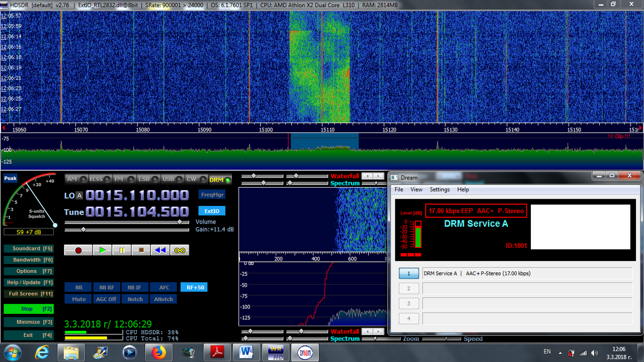Open Firefox from the taskbar
Screen dimensions: 644x362
click(x=158, y=352)
